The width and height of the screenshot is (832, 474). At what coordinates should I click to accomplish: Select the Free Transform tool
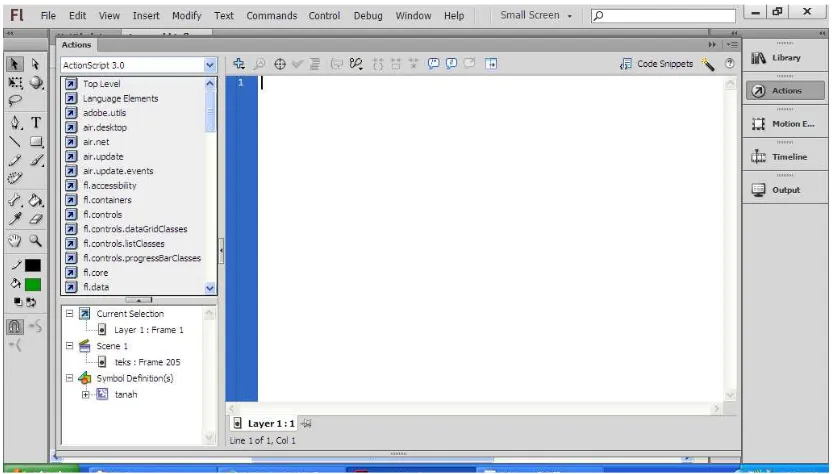coord(15,82)
